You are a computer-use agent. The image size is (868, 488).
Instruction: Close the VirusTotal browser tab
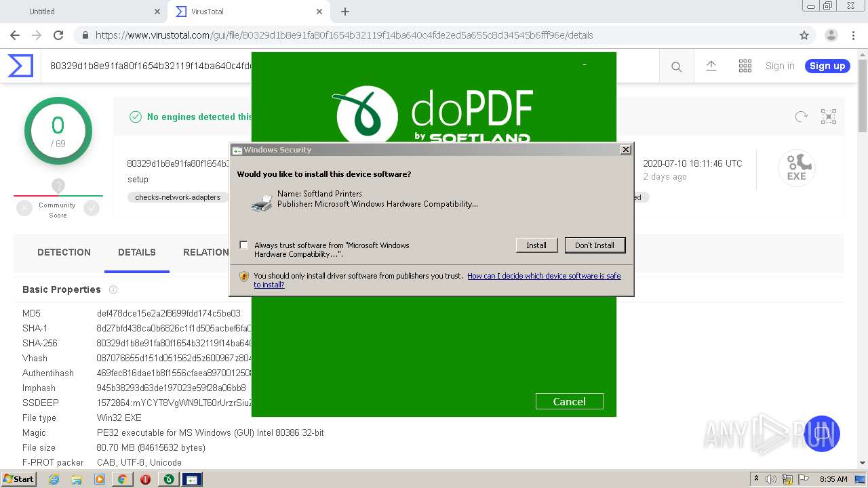[319, 12]
